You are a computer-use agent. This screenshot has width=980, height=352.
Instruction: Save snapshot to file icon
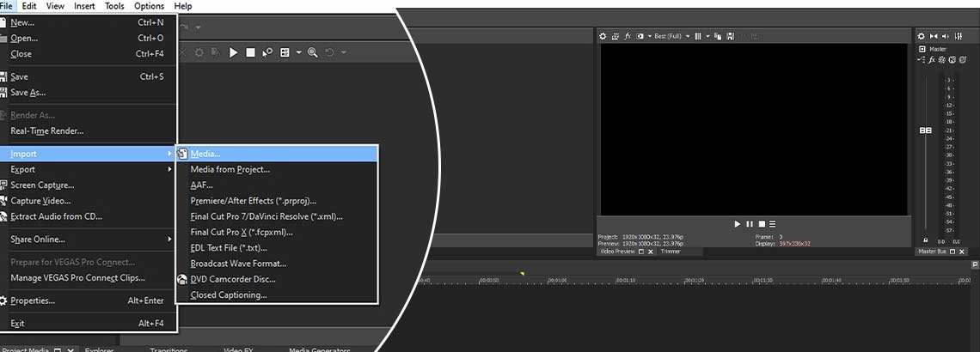[730, 36]
